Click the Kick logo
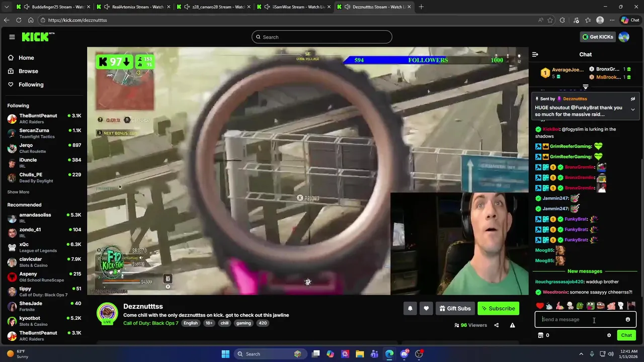This screenshot has width=644, height=362. click(38, 37)
